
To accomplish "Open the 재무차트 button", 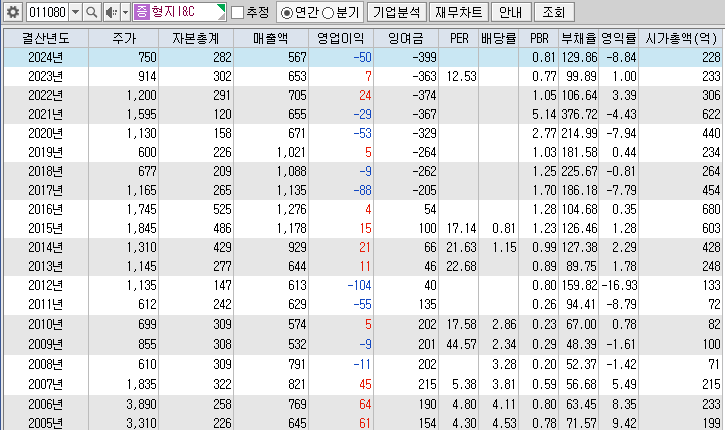I will [459, 12].
